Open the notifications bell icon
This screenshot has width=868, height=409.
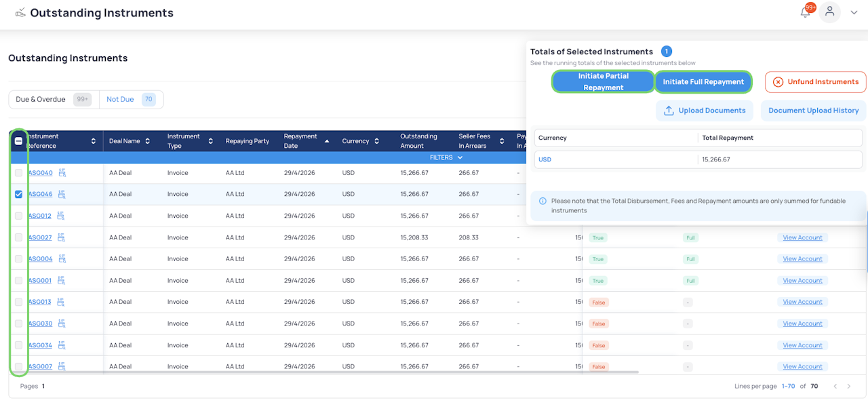[806, 12]
